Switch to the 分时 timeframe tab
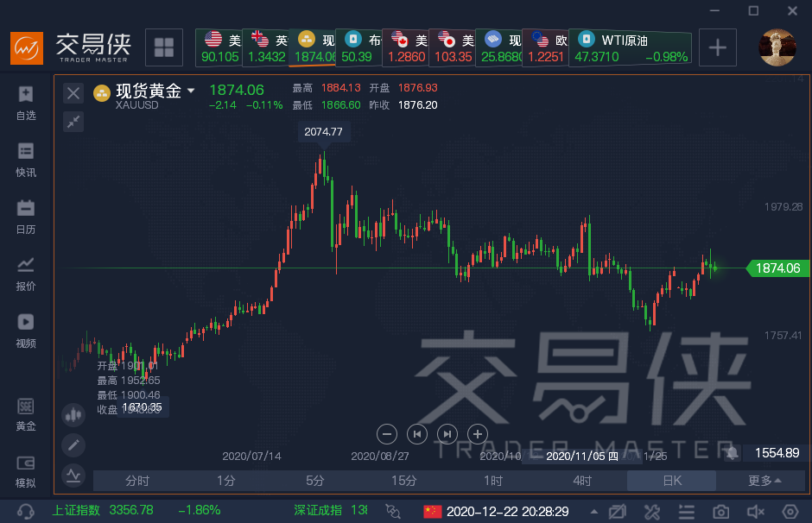The width and height of the screenshot is (812, 523). click(x=137, y=481)
